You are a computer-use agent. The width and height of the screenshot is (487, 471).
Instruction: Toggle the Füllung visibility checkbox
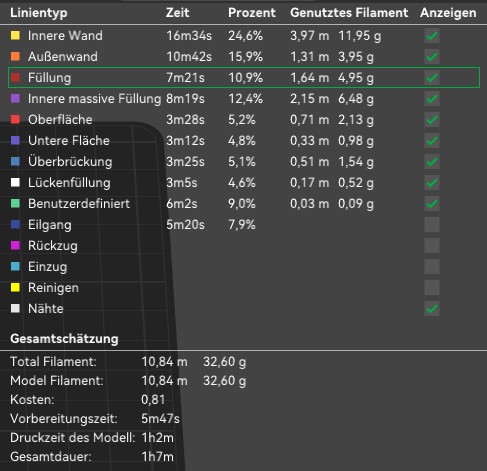[x=432, y=78]
